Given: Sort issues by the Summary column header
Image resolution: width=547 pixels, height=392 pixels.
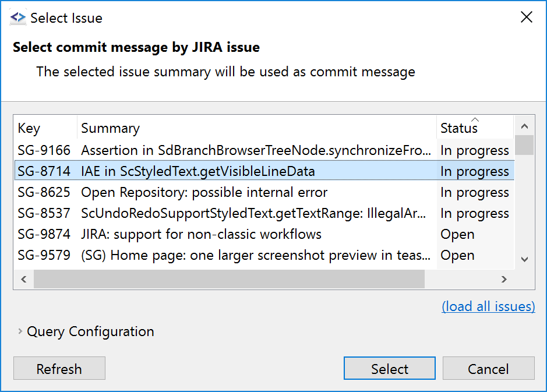Looking at the screenshot, I should (111, 128).
